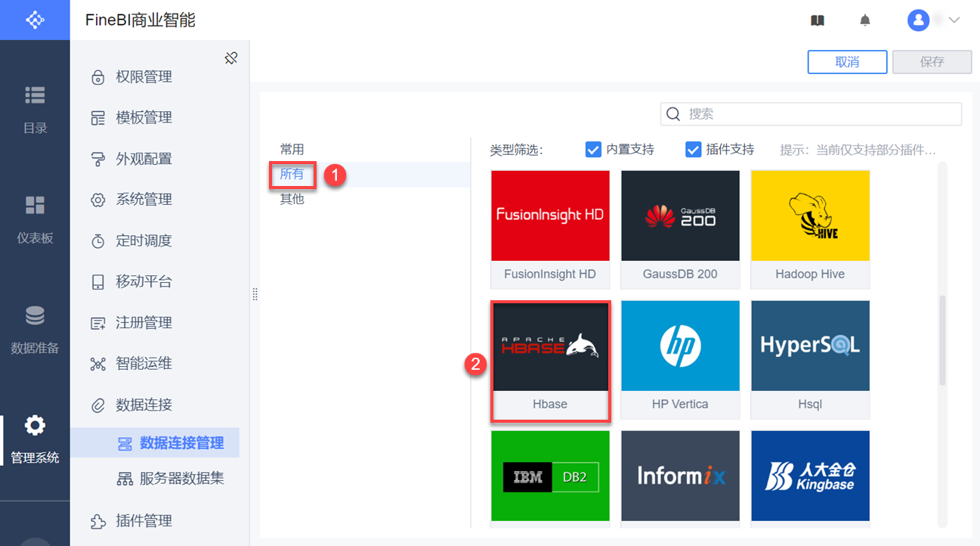Viewport: 980px width, 546px height.
Task: Click the database list vertical scrollbar
Action: (x=942, y=340)
